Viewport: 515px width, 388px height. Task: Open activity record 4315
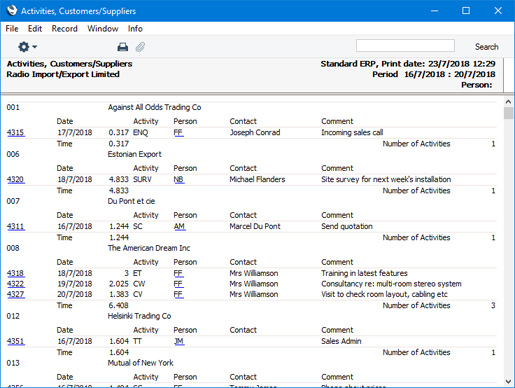(15, 133)
